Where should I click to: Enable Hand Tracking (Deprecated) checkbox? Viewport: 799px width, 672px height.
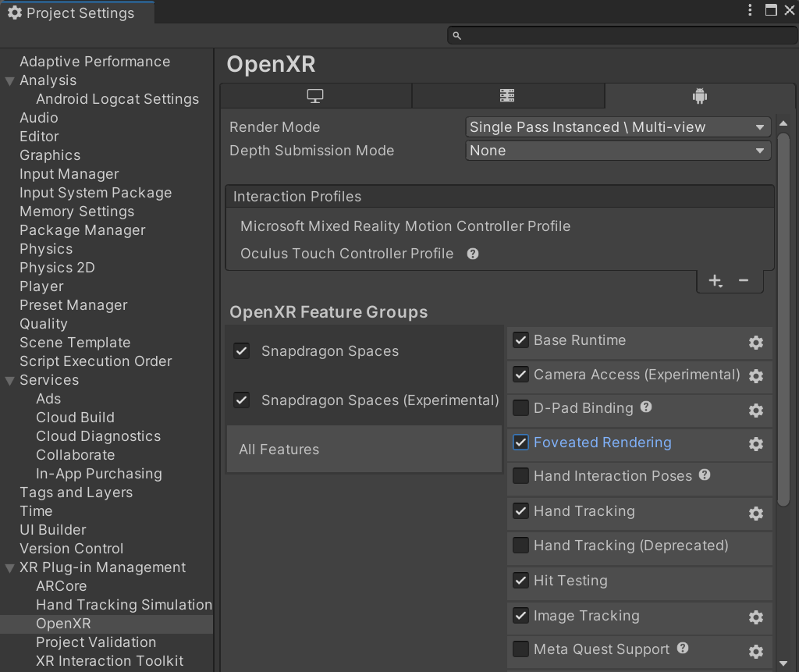click(520, 545)
